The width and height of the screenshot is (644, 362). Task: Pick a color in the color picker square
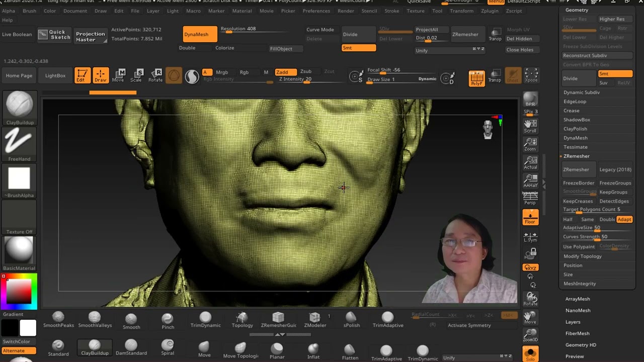click(x=19, y=291)
